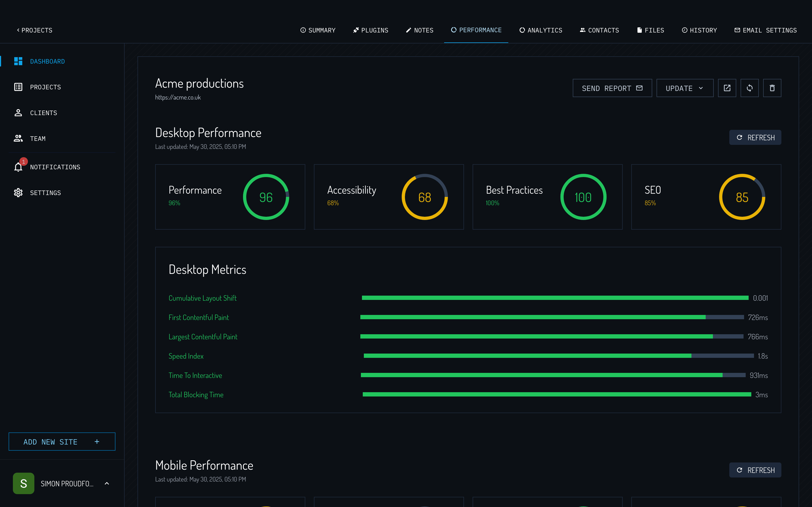The height and width of the screenshot is (507, 812).
Task: Click the Projects list icon in sidebar
Action: coord(19,87)
